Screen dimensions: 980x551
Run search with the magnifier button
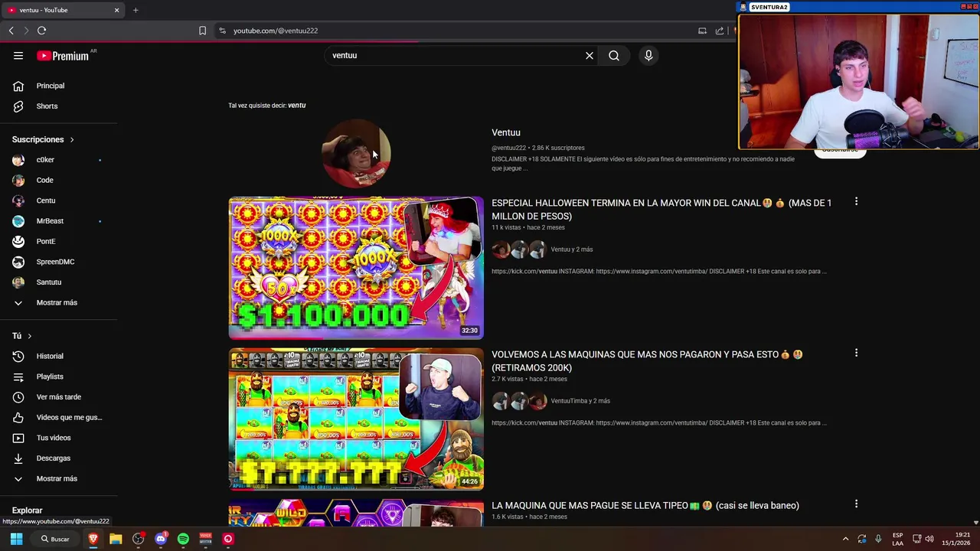(x=614, y=55)
